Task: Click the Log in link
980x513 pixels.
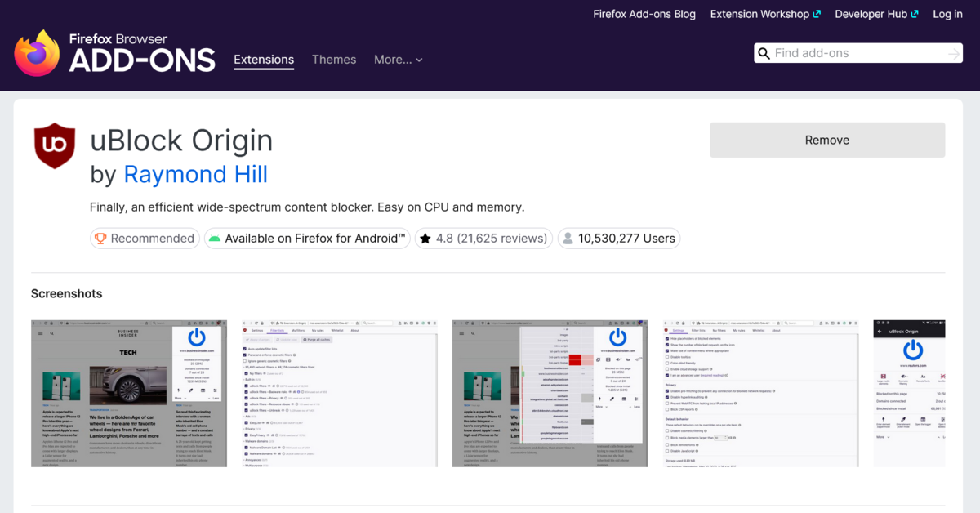Action: (x=947, y=14)
